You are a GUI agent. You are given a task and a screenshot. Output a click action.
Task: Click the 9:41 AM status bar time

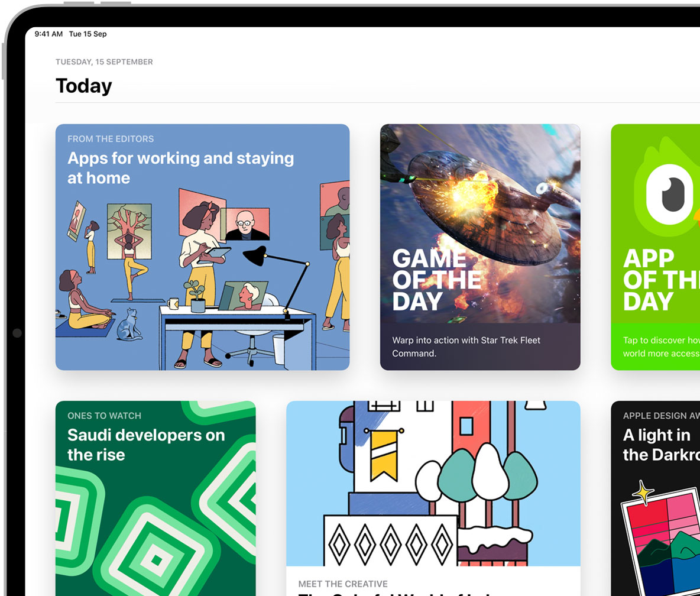coord(48,34)
